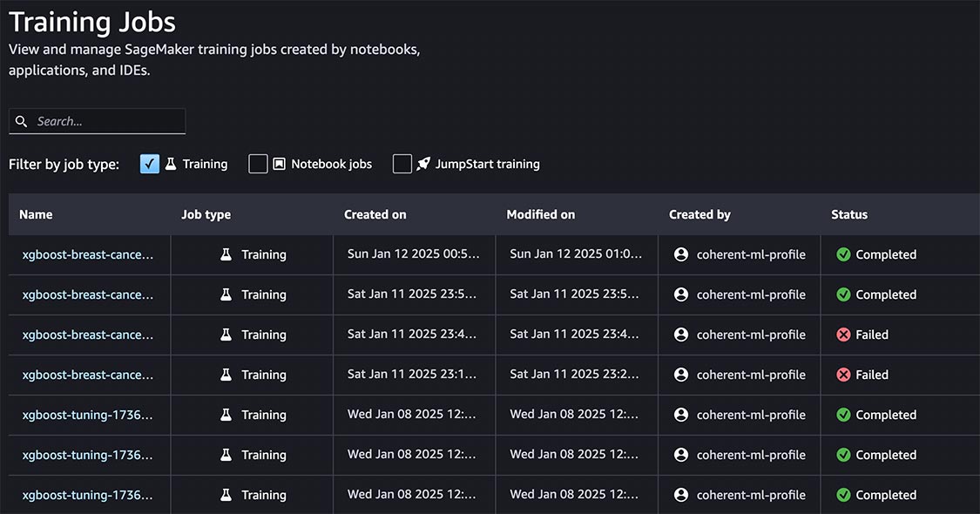Sort by the Created on column header
This screenshot has width=980, height=514.
coord(375,214)
